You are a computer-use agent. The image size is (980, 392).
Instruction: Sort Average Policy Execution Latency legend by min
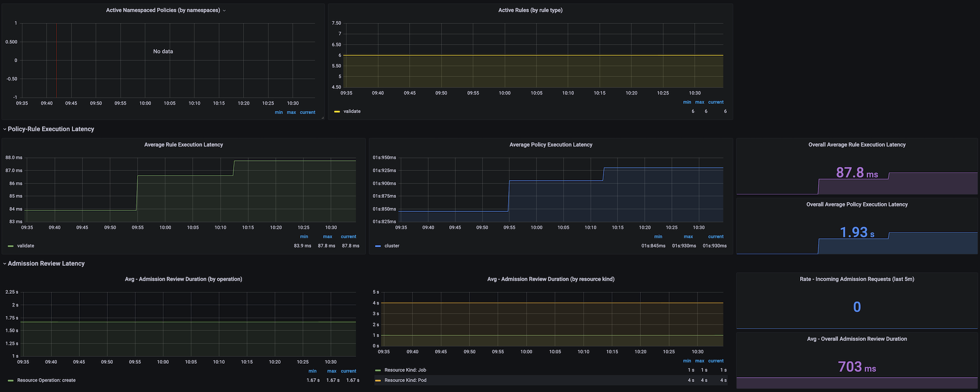(x=658, y=237)
